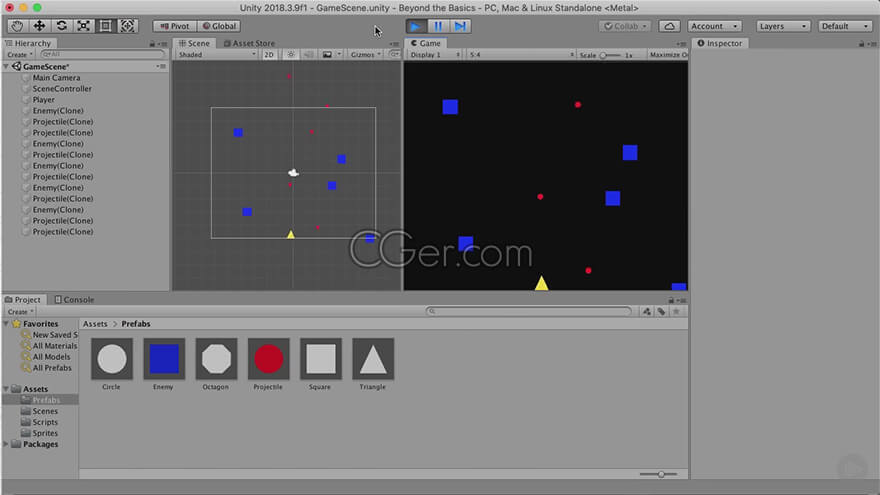Screen dimensions: 880x495
Task: Collapse the GameScene tree in Hierarchy
Action: tap(6, 66)
